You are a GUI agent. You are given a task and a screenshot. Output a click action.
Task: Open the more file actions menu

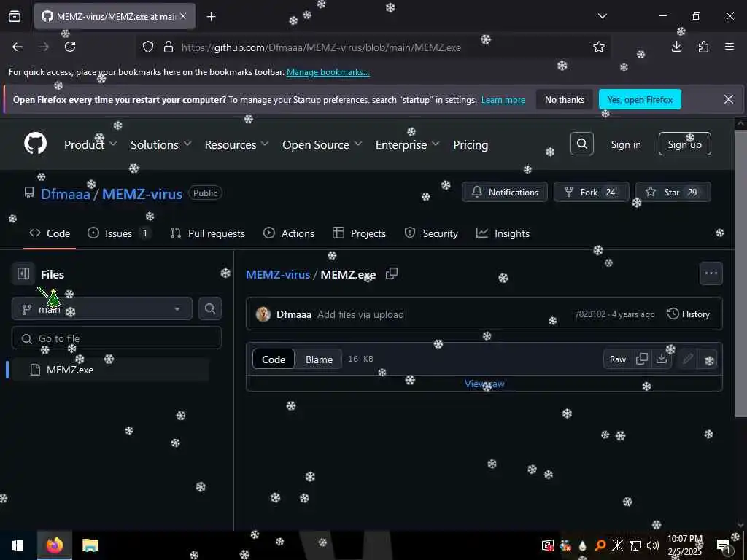[711, 273]
